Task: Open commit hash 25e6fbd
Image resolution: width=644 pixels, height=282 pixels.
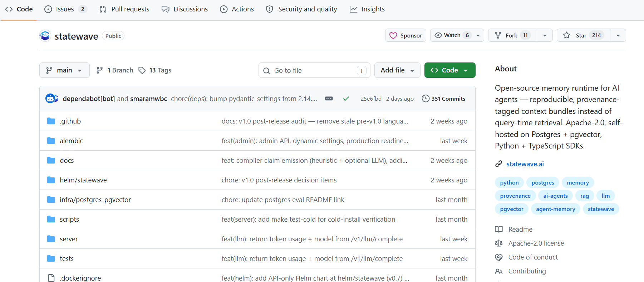Action: 371,99
